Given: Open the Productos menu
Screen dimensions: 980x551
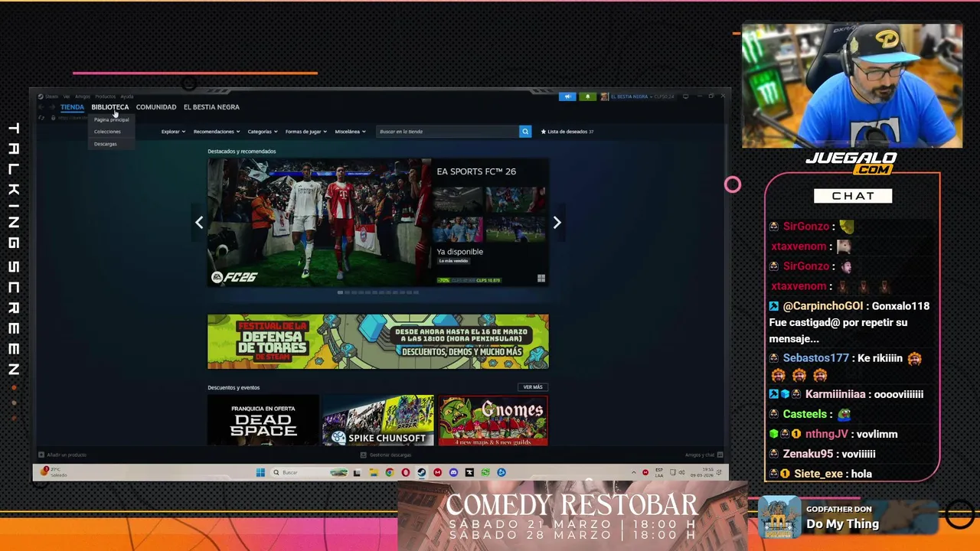Looking at the screenshot, I should [105, 96].
